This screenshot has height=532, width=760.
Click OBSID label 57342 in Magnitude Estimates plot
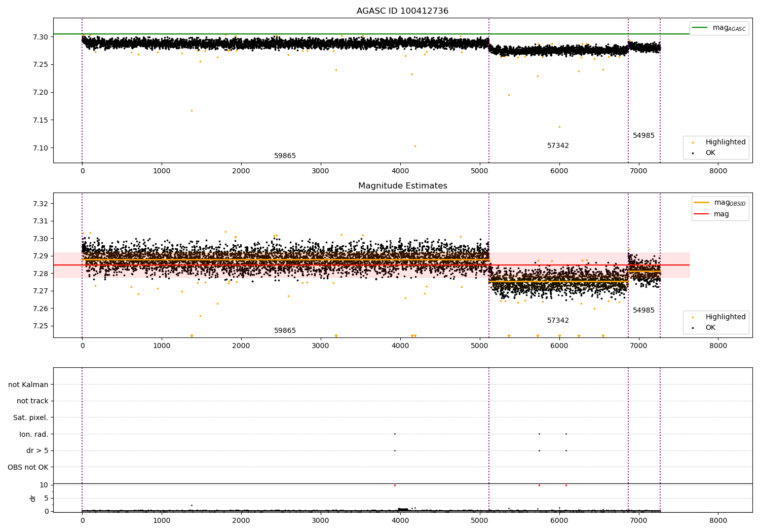click(x=558, y=321)
